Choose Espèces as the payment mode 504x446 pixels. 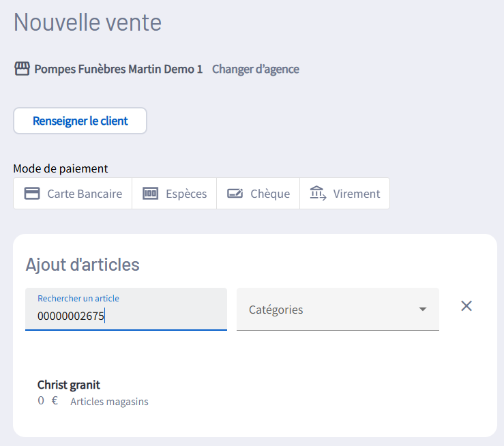186,194
